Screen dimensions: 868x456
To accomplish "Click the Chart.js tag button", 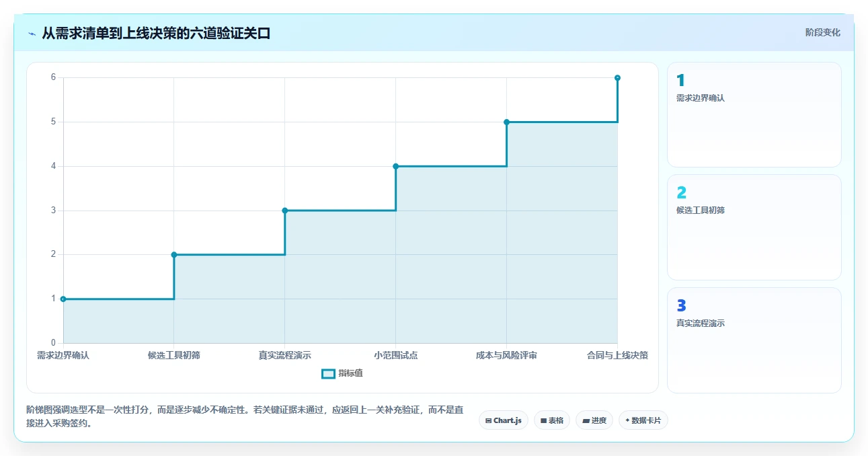I will tap(504, 420).
